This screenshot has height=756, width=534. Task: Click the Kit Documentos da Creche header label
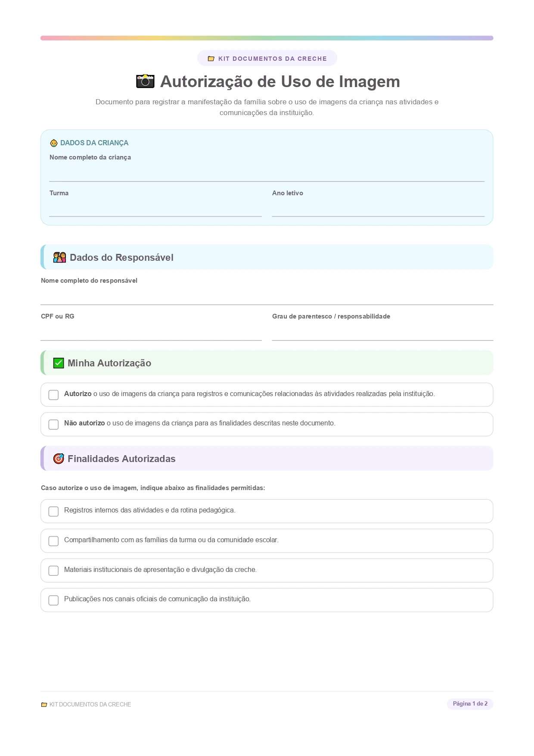click(273, 59)
